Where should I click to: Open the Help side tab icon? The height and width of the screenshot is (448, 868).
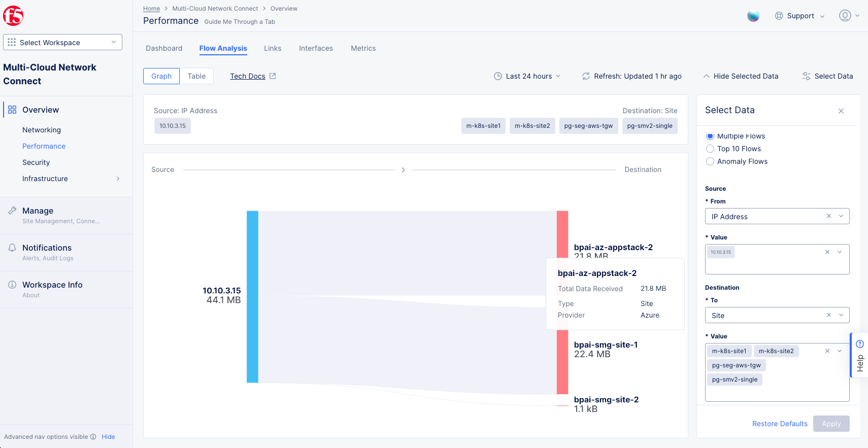pos(860,344)
